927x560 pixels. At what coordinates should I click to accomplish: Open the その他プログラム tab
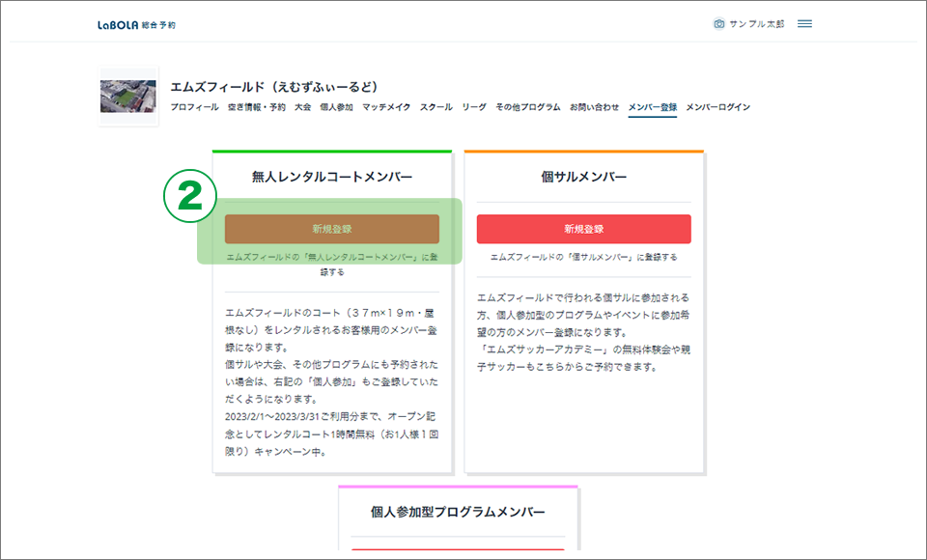coord(527,107)
